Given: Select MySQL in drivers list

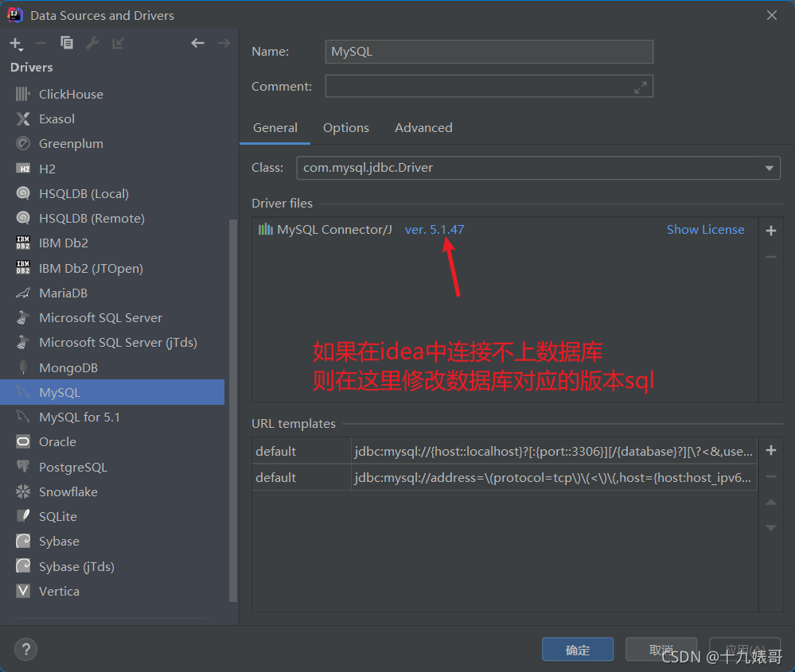Looking at the screenshot, I should pyautogui.click(x=112, y=392).
